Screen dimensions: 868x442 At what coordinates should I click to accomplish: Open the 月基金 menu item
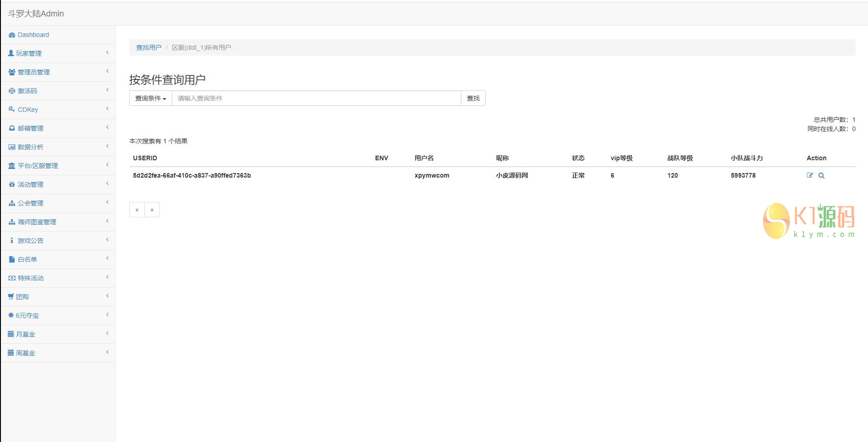(x=58, y=334)
